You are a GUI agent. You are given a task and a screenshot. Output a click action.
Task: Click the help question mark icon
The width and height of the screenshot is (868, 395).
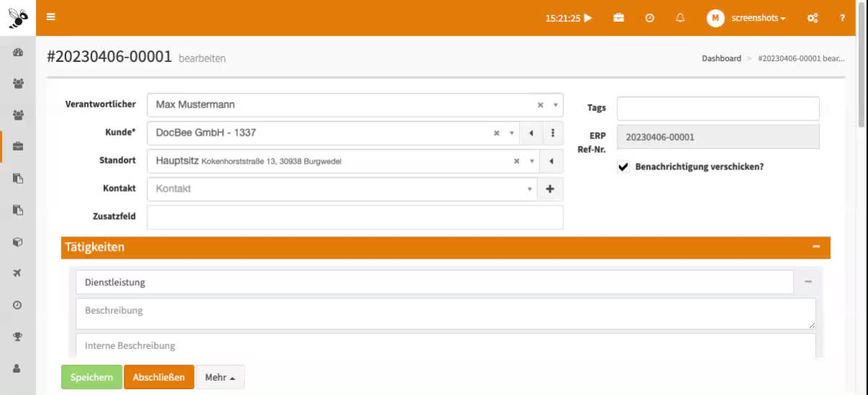pyautogui.click(x=842, y=18)
